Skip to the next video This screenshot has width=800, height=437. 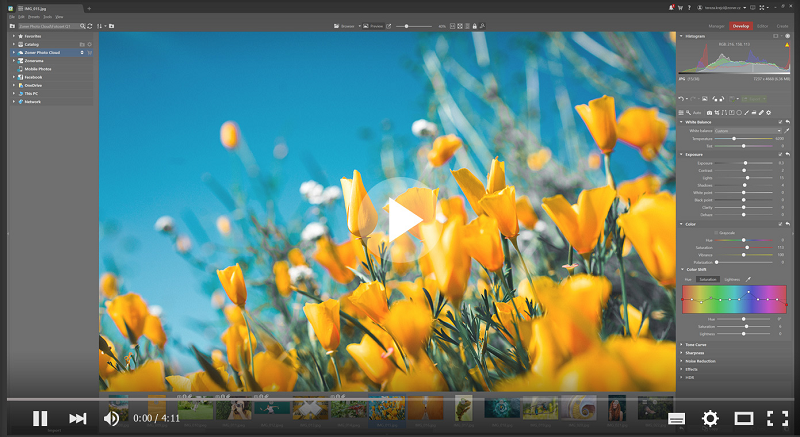77,418
